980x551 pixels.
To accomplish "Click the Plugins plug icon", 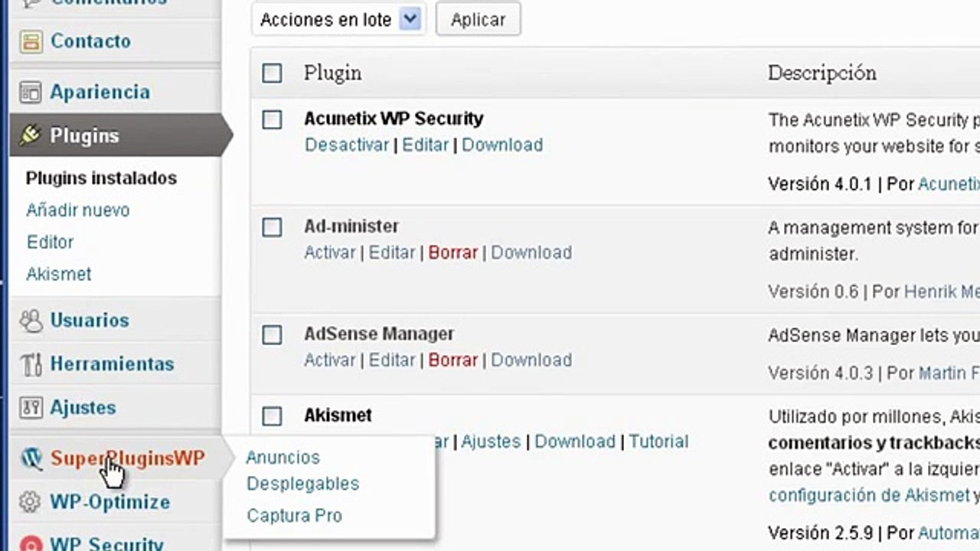I will [x=31, y=135].
